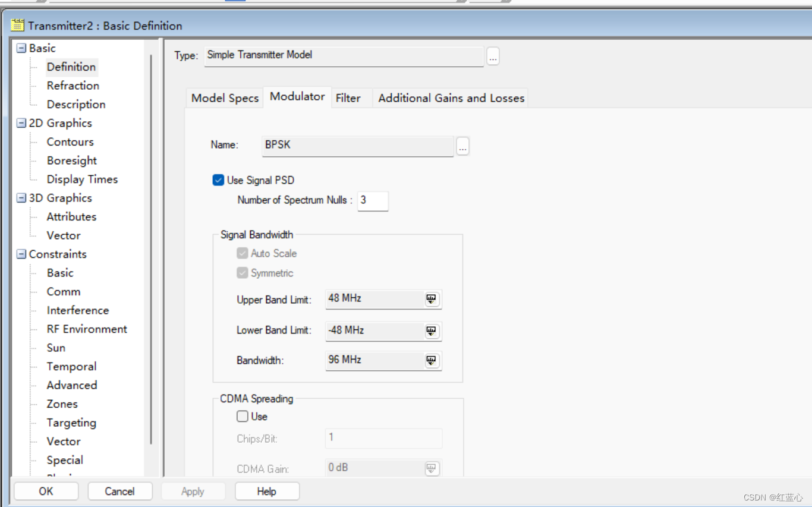Open Basic under Constraints
812x507 pixels.
(60, 273)
